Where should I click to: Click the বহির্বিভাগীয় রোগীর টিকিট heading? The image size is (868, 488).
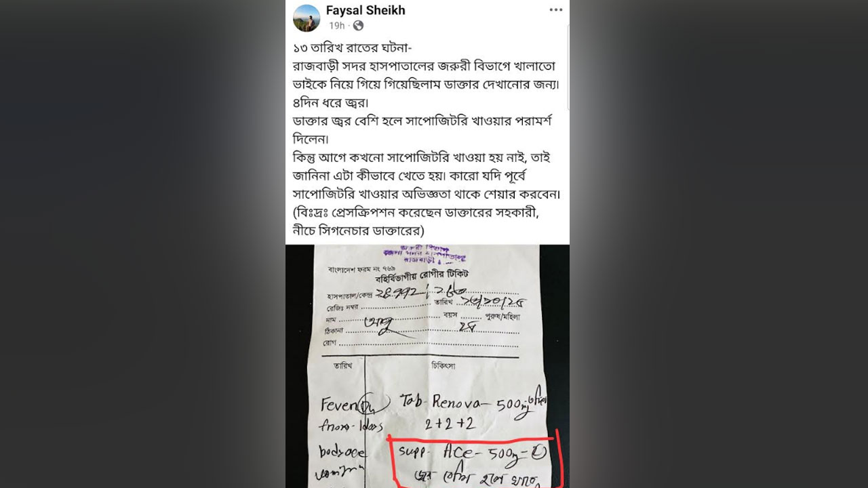pyautogui.click(x=422, y=274)
